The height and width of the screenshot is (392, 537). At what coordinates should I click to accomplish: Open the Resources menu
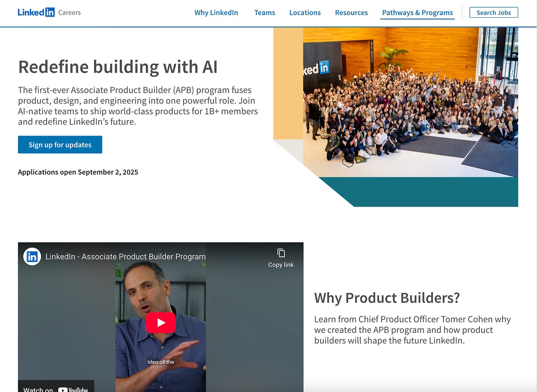[x=351, y=13]
